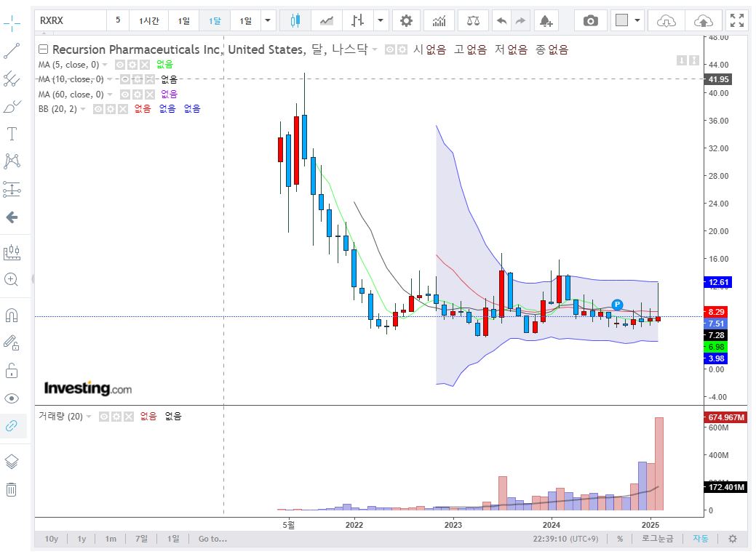This screenshot has height=554, width=756.
Task: Set range to 10y
Action: point(52,539)
